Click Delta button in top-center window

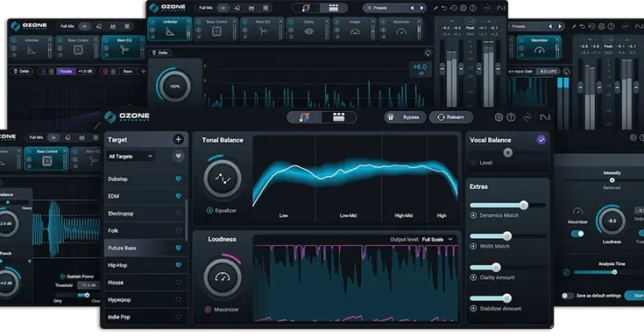tap(160, 52)
